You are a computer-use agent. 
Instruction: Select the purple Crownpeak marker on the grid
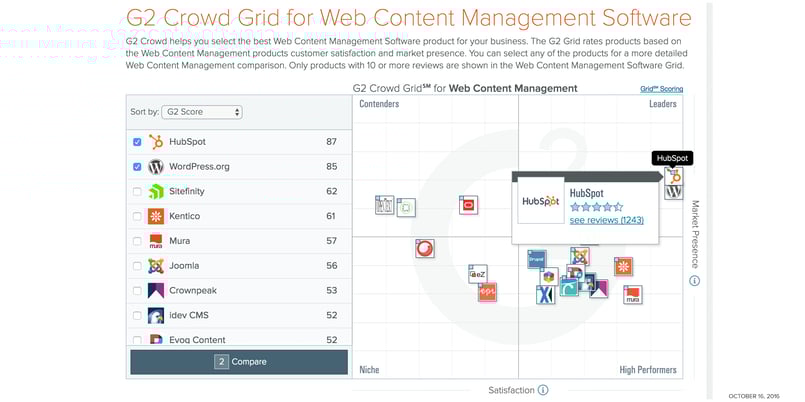pos(599,289)
